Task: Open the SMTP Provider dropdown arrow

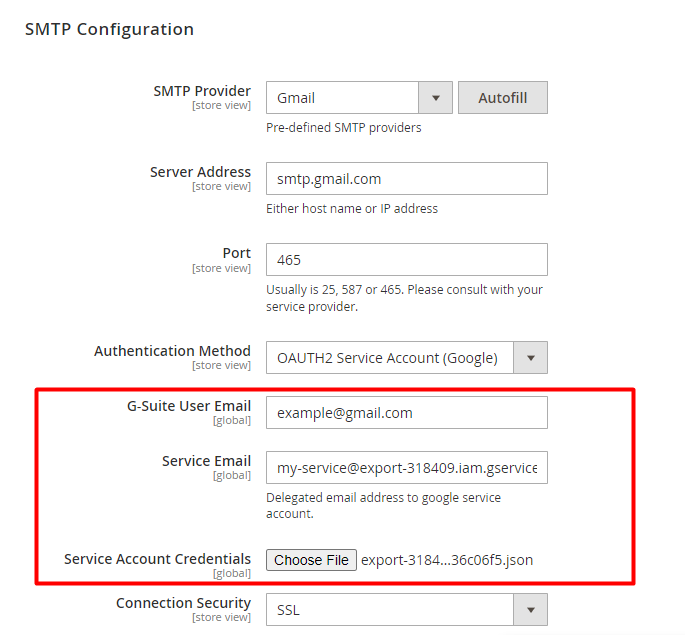Action: pos(435,97)
